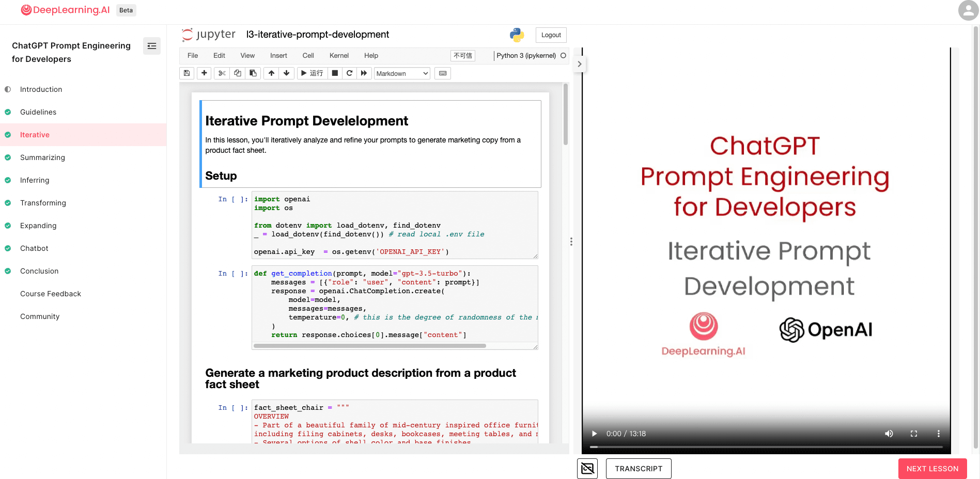This screenshot has height=479, width=980.
Task: Cut selected cells with scissors icon
Action: [222, 73]
